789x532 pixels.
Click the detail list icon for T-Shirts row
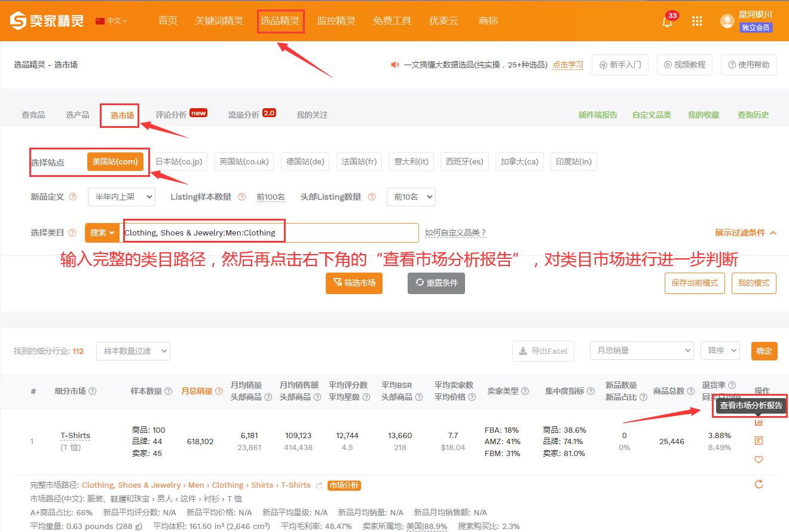coord(759,441)
